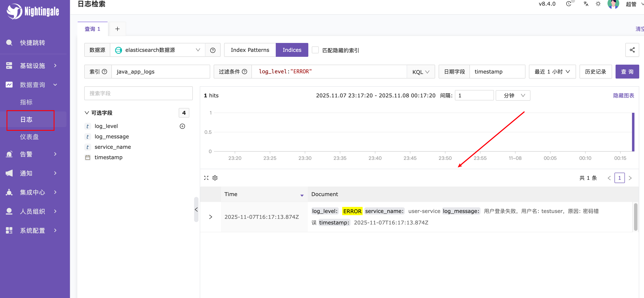Screen dimensions: 644x298
Task: Click the results table vertical scrollbar
Action: pyautogui.click(x=635, y=217)
